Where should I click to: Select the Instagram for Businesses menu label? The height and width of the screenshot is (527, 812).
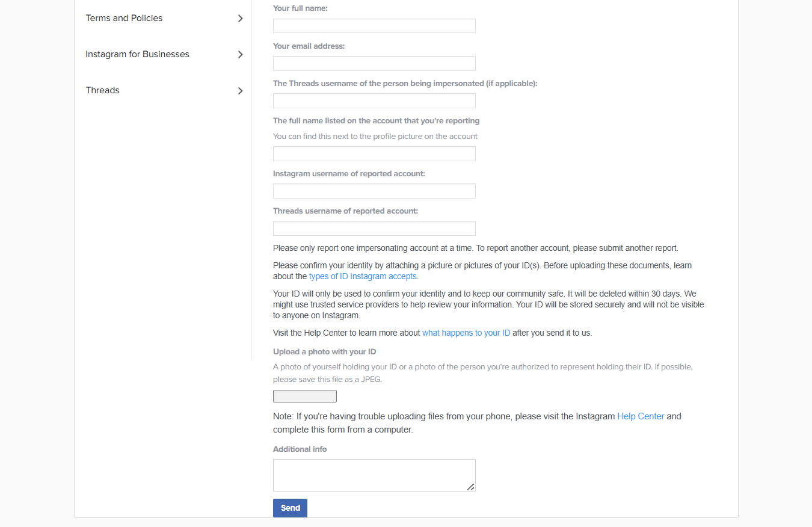tap(137, 54)
